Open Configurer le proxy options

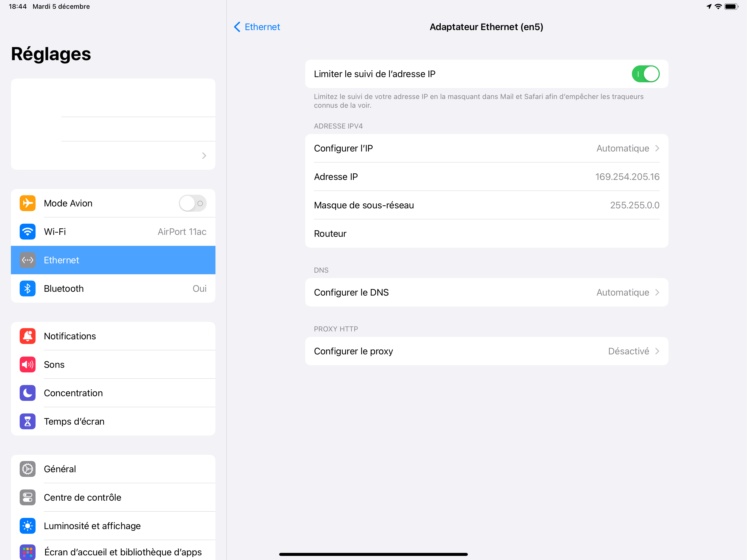click(487, 351)
